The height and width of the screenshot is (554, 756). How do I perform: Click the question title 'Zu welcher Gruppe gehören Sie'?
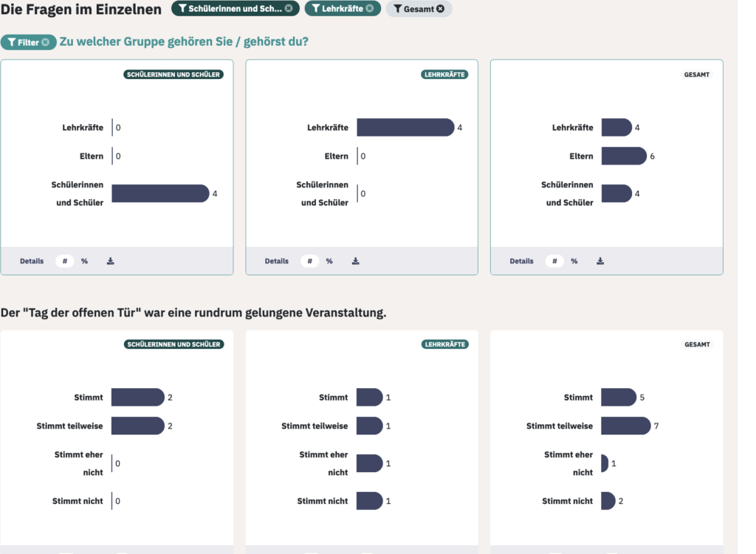click(146, 42)
